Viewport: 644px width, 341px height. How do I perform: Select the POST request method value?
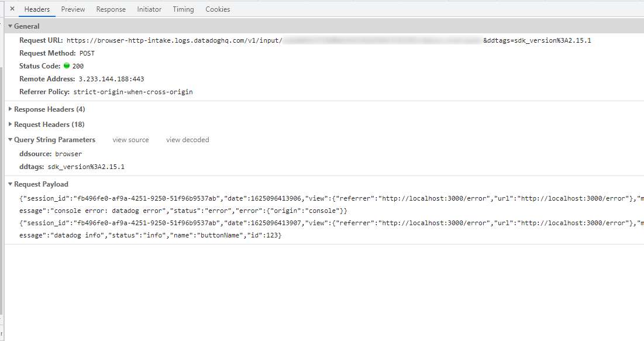coord(87,53)
